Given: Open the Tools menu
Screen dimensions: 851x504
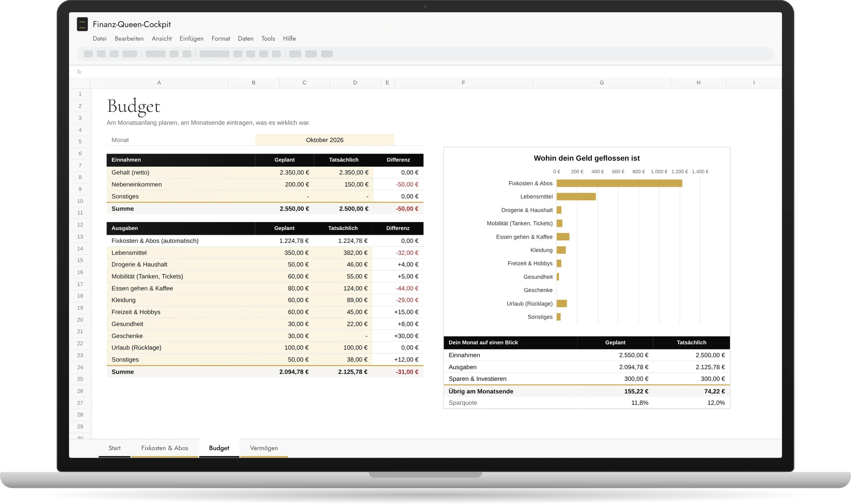Looking at the screenshot, I should (x=268, y=39).
